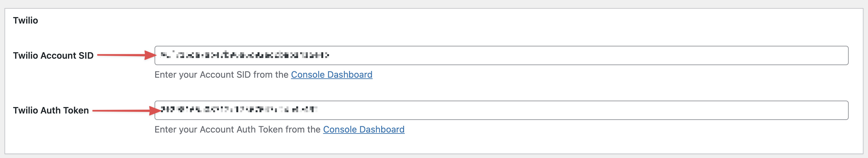Click the arrowhead beside the Account SID field
Image resolution: width=868 pixels, height=158 pixels.
coord(150,55)
